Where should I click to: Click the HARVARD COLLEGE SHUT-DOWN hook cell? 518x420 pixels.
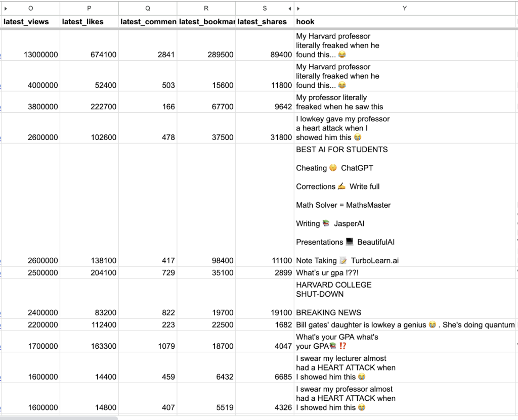point(404,298)
